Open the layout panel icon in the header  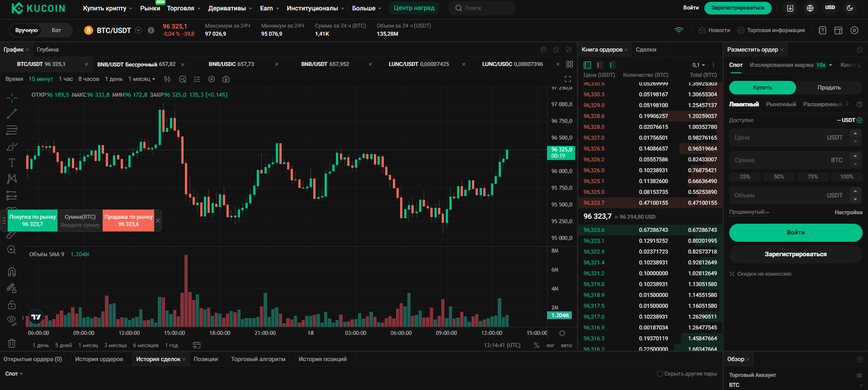(838, 30)
